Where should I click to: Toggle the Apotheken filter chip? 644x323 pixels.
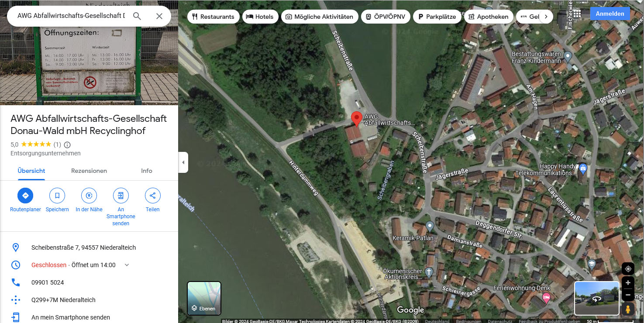click(x=489, y=16)
